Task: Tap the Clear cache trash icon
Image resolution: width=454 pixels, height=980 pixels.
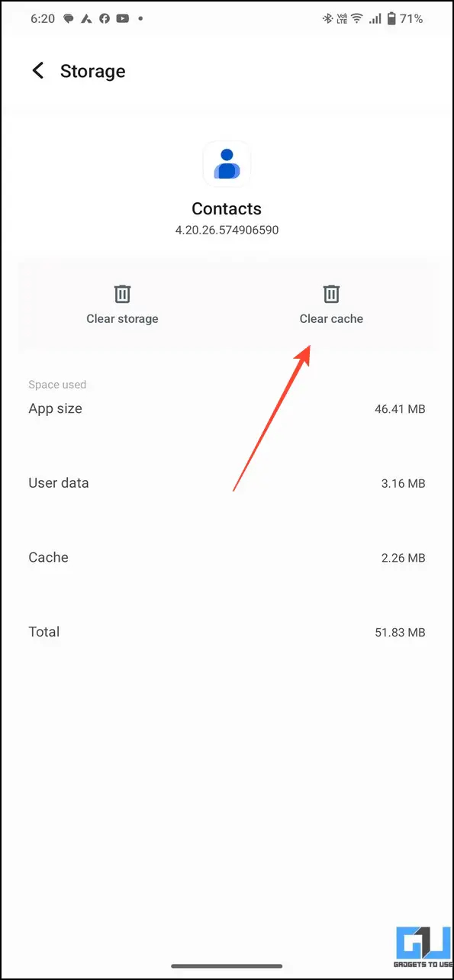Action: pos(331,294)
